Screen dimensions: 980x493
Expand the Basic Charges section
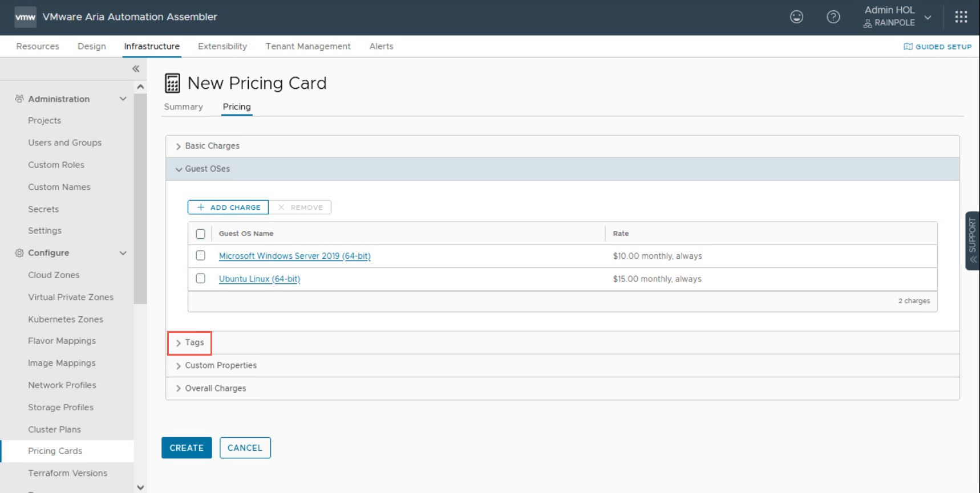tap(212, 146)
